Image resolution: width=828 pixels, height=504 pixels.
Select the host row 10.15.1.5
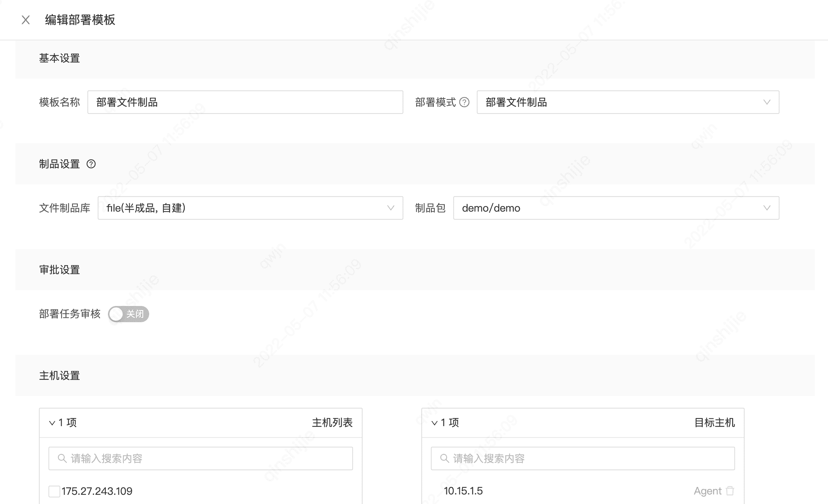pos(464,491)
